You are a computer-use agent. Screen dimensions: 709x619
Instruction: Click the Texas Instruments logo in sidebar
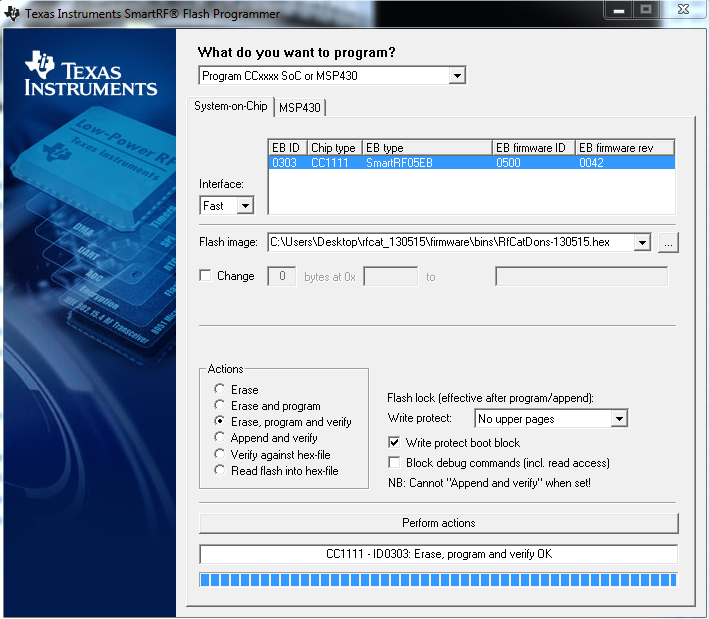point(91,75)
